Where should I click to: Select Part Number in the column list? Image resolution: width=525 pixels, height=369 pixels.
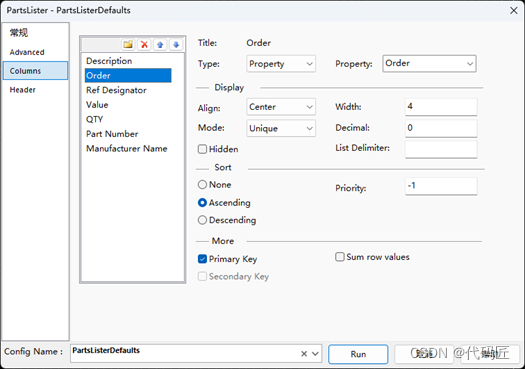pyautogui.click(x=112, y=134)
